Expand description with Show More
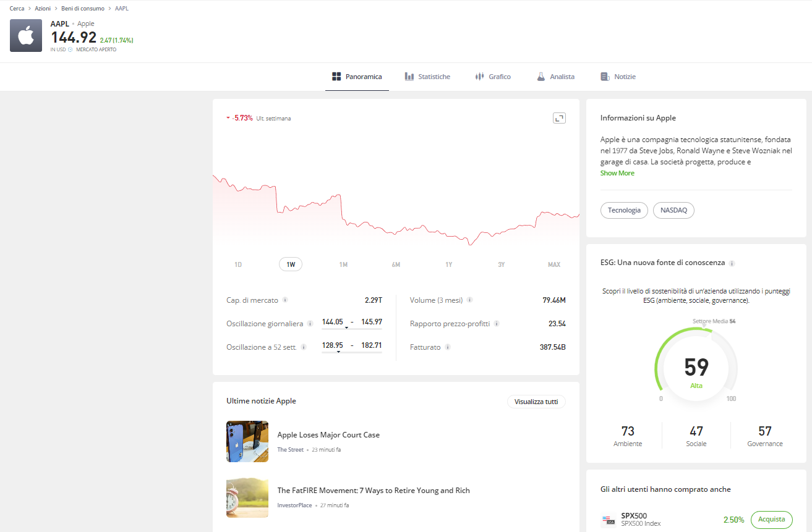The width and height of the screenshot is (812, 532). pos(617,173)
